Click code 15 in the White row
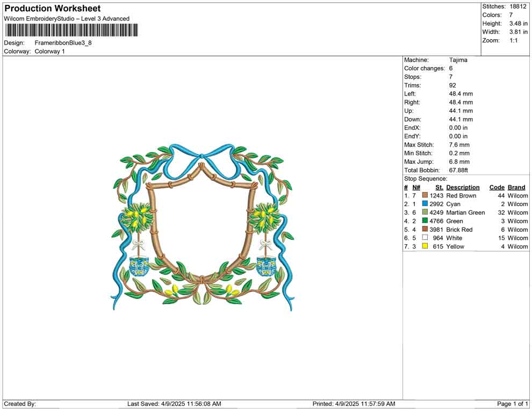The height and width of the screenshot is (409, 532). click(x=501, y=238)
